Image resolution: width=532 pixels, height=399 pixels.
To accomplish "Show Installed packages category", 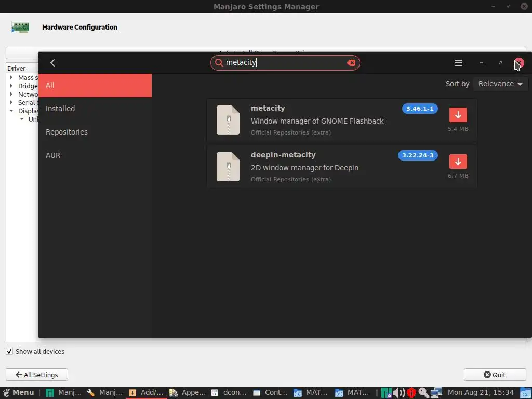I will [95, 109].
